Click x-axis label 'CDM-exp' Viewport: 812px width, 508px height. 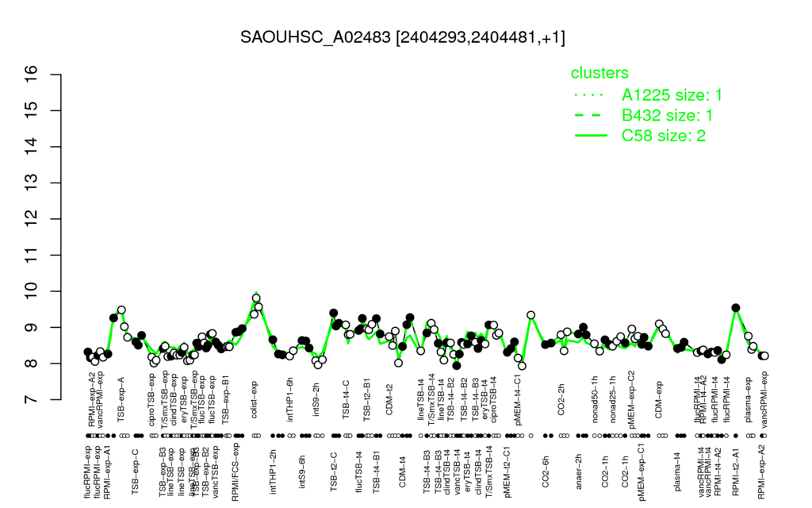tap(659, 399)
